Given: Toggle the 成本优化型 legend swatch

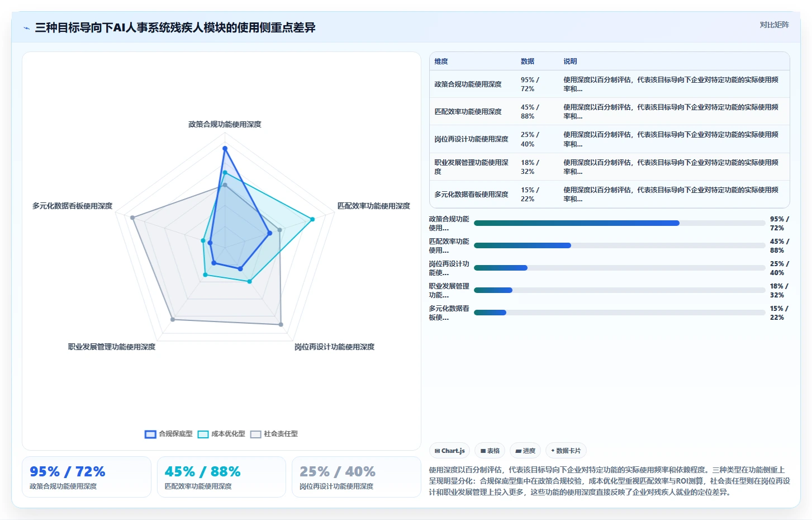Looking at the screenshot, I should [203, 434].
